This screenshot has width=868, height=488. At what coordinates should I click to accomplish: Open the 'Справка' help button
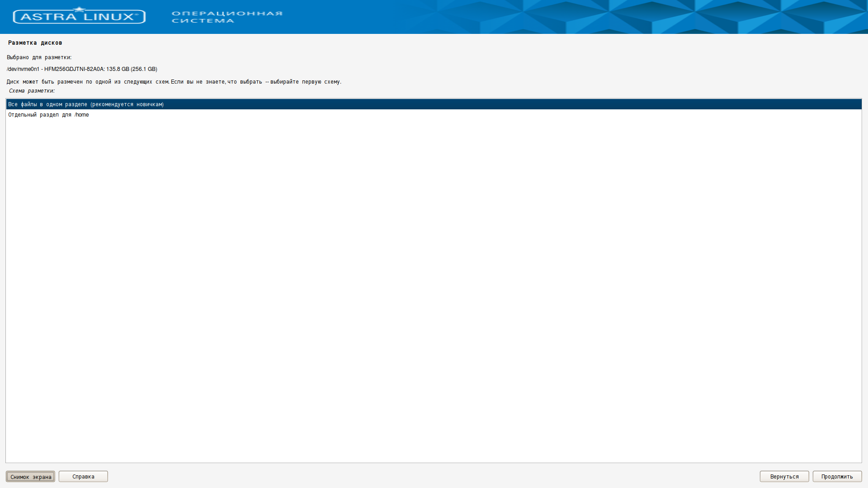pyautogui.click(x=83, y=477)
